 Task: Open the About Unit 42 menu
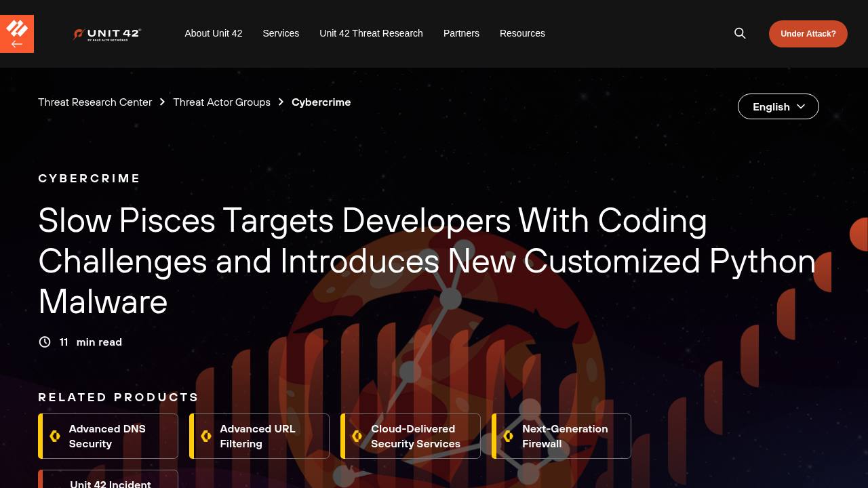pos(214,33)
